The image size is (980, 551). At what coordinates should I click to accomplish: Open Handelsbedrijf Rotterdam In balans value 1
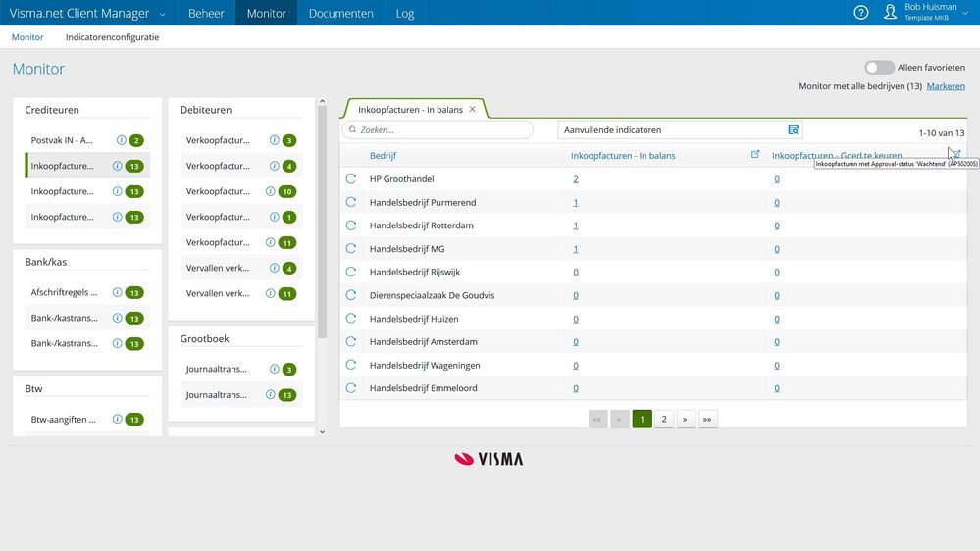(x=576, y=225)
